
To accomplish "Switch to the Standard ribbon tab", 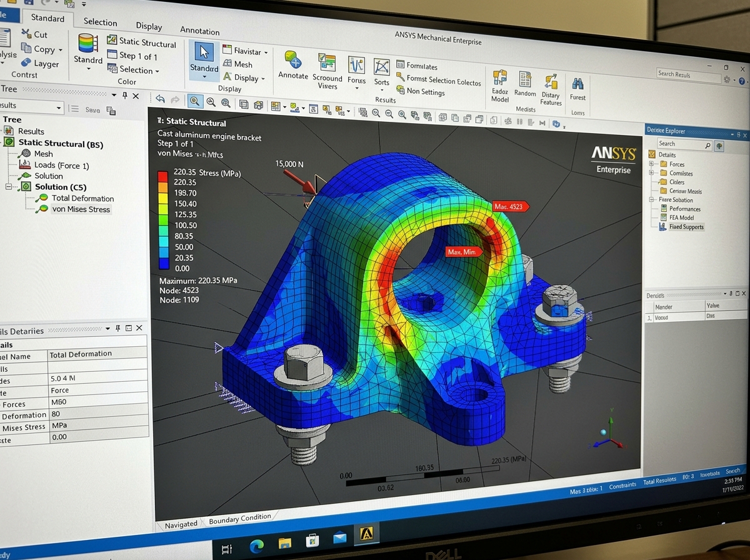I will pyautogui.click(x=47, y=17).
